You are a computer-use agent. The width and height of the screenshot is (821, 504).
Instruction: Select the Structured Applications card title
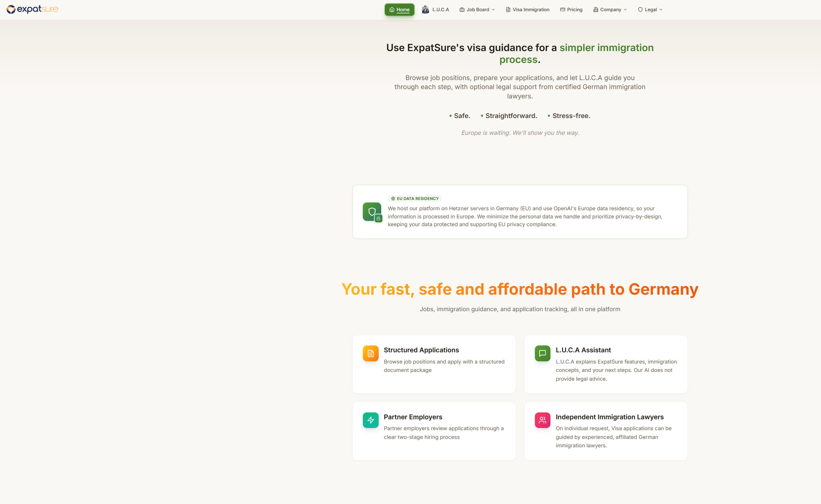pos(421,350)
